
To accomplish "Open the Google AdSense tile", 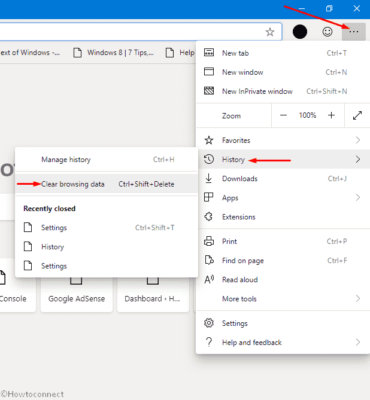I will (76, 295).
